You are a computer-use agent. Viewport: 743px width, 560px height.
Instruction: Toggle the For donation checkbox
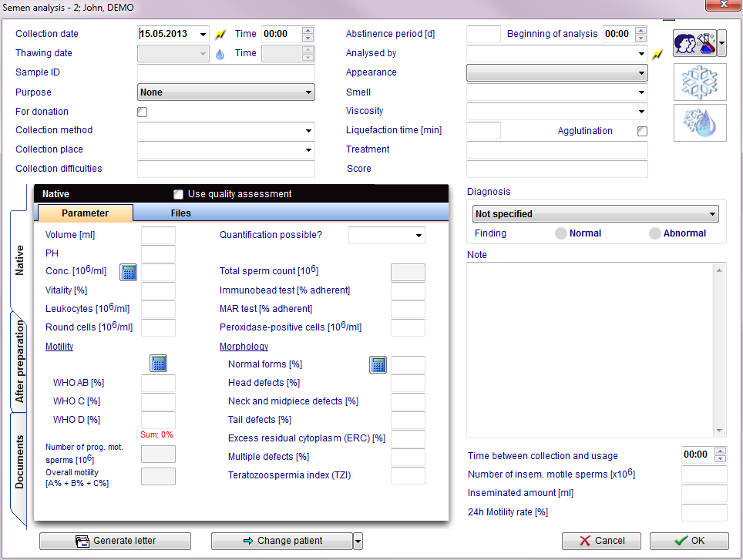(x=142, y=112)
